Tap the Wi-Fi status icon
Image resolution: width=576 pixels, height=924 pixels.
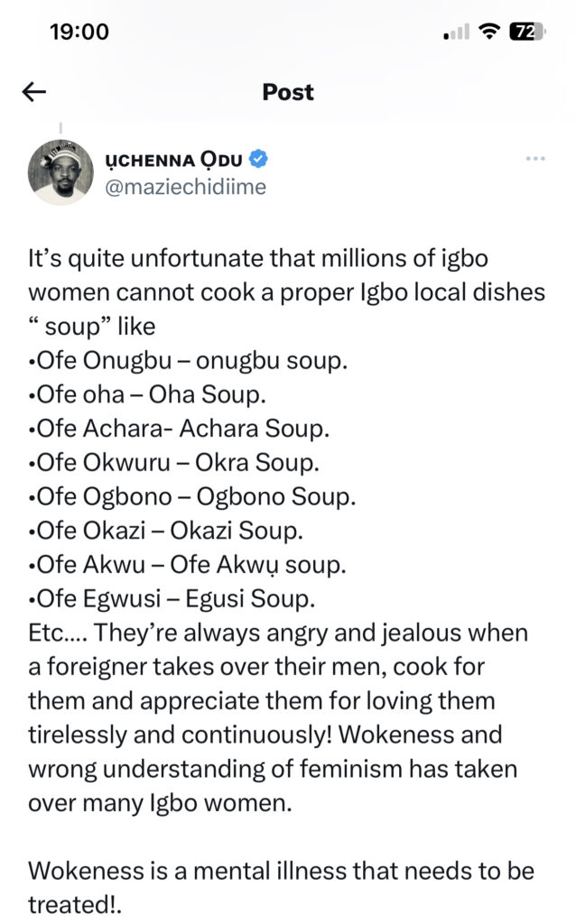click(491, 32)
